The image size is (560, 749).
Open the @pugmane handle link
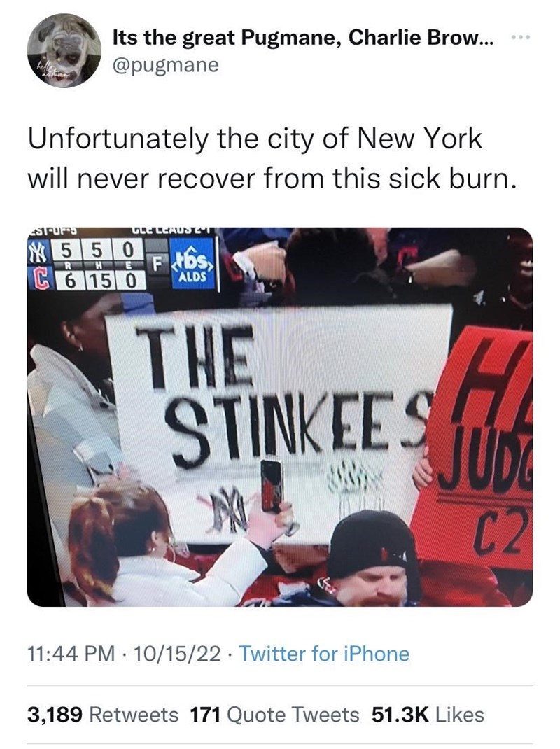165,64
